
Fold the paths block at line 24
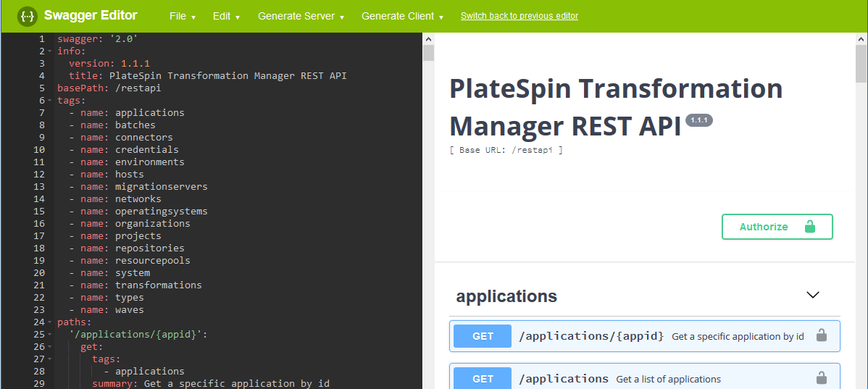50,322
